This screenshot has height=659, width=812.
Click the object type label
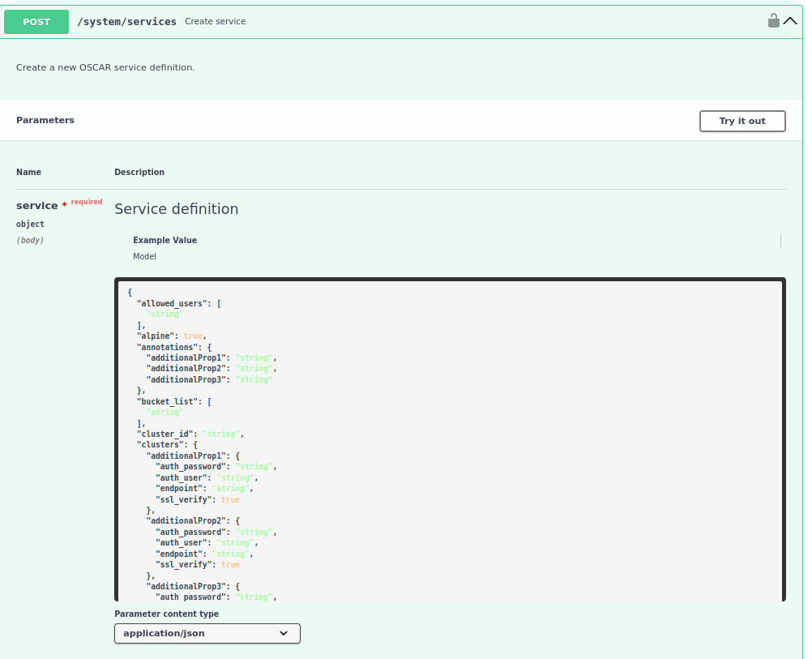(30, 224)
